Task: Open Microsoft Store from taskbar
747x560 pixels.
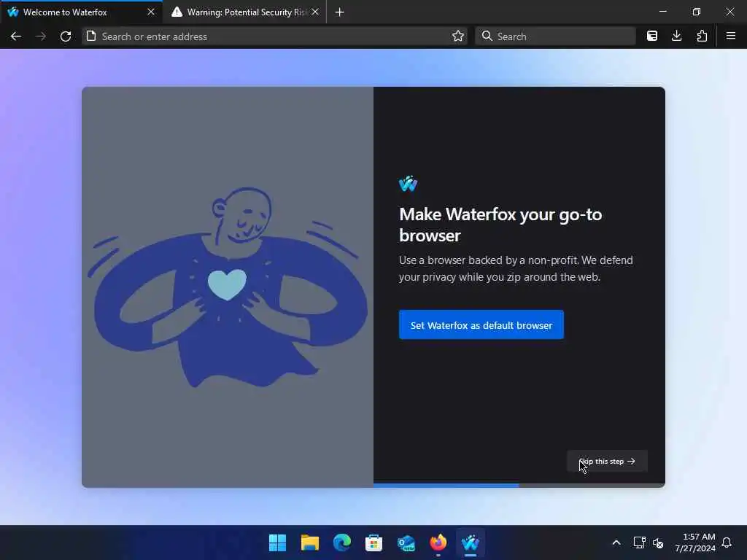Action: [374, 542]
